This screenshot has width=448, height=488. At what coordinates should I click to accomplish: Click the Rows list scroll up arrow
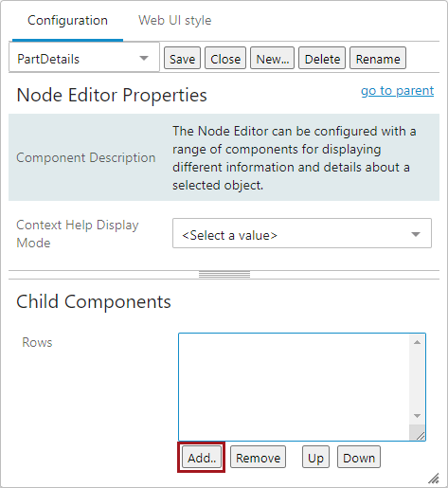coord(417,342)
